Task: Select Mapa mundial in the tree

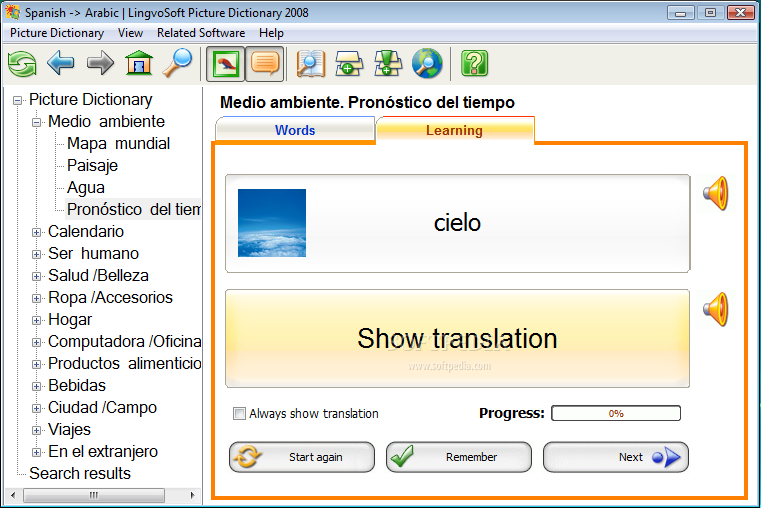Action: 118,144
